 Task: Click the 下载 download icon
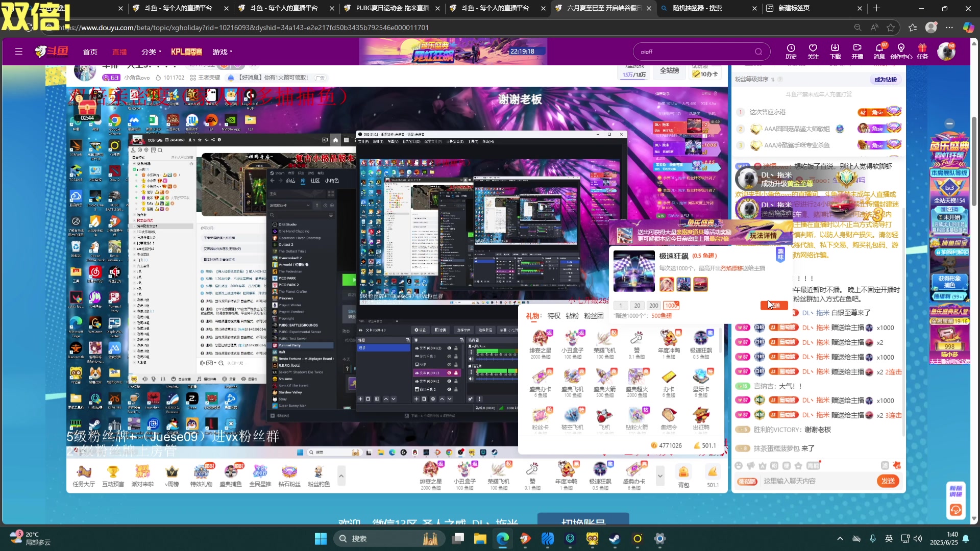pyautogui.click(x=835, y=52)
